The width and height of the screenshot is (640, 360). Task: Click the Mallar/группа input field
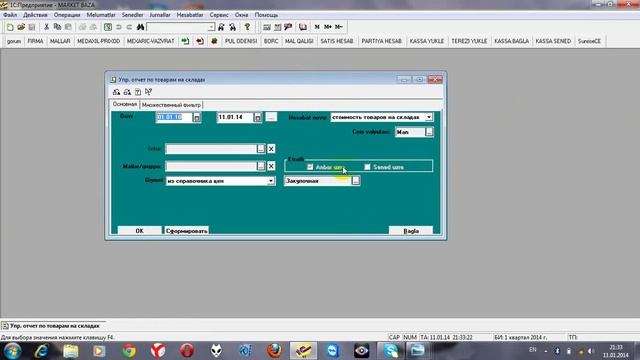[x=211, y=166]
